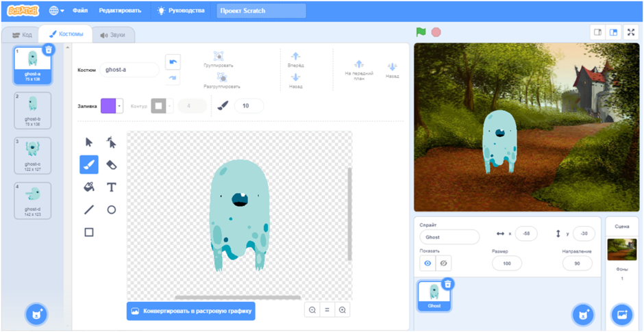Select costume ghost-b thumbnail
Screen dimensions: 644x332
point(33,110)
